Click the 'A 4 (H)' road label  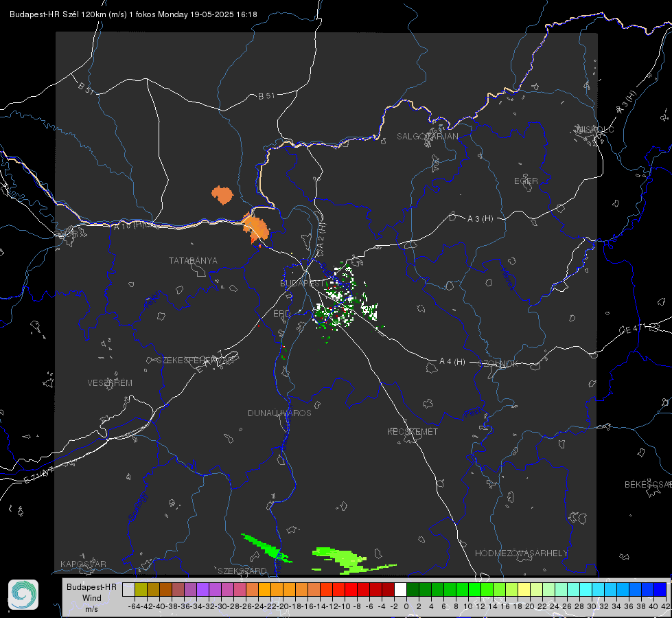(x=452, y=362)
